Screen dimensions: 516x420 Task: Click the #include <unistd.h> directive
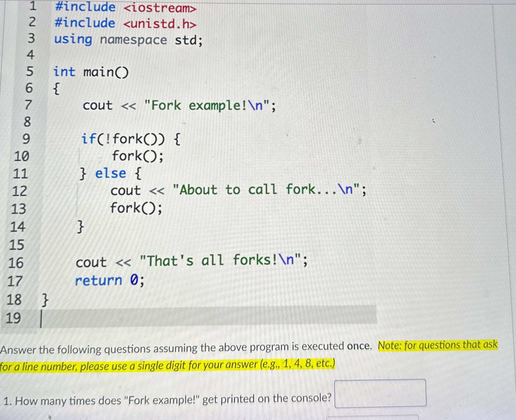click(x=125, y=24)
